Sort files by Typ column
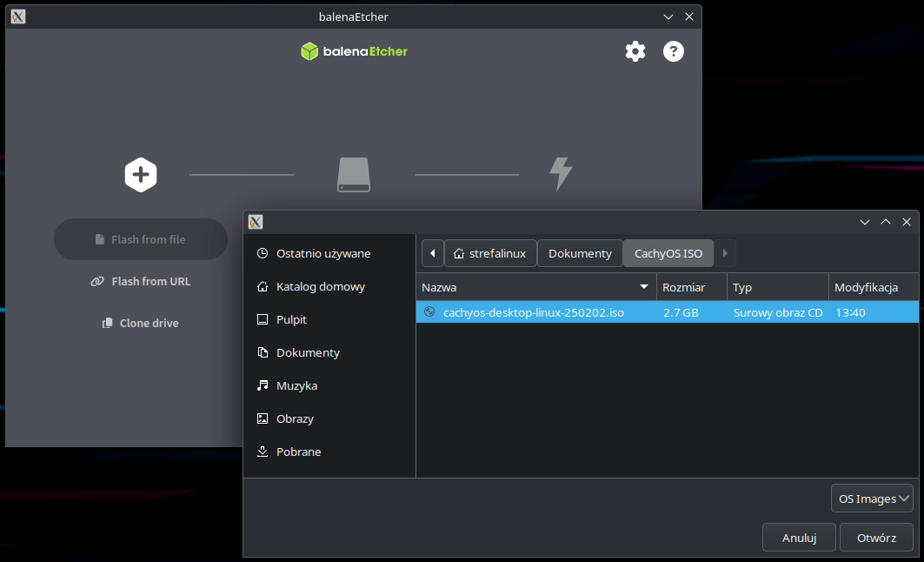The width and height of the screenshot is (924, 562). (x=778, y=287)
